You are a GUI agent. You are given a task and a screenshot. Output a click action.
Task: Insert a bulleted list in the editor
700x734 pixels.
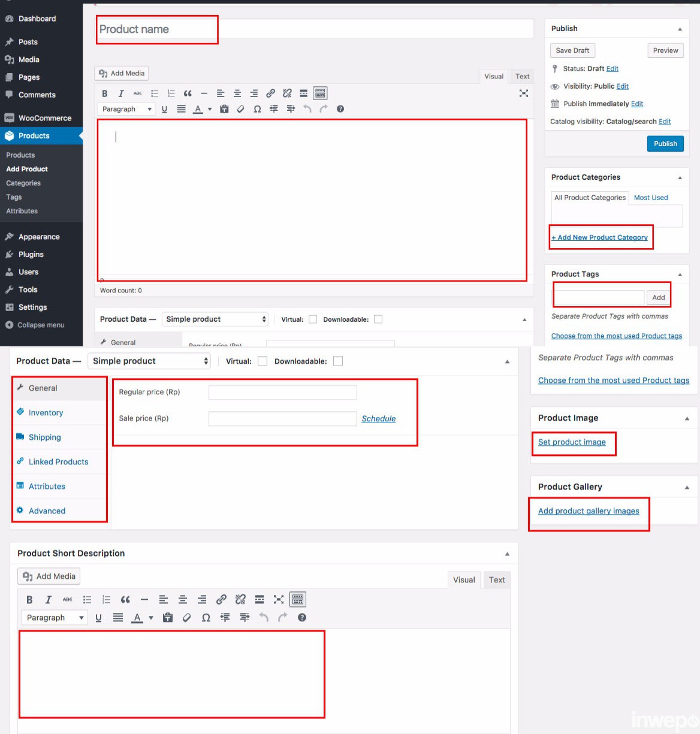[155, 93]
